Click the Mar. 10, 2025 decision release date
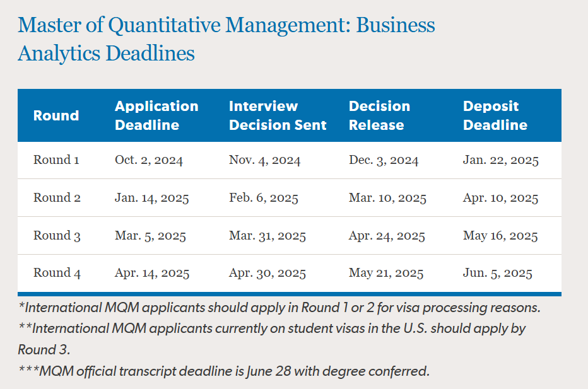Viewport: 588px width, 389px height. click(x=387, y=198)
